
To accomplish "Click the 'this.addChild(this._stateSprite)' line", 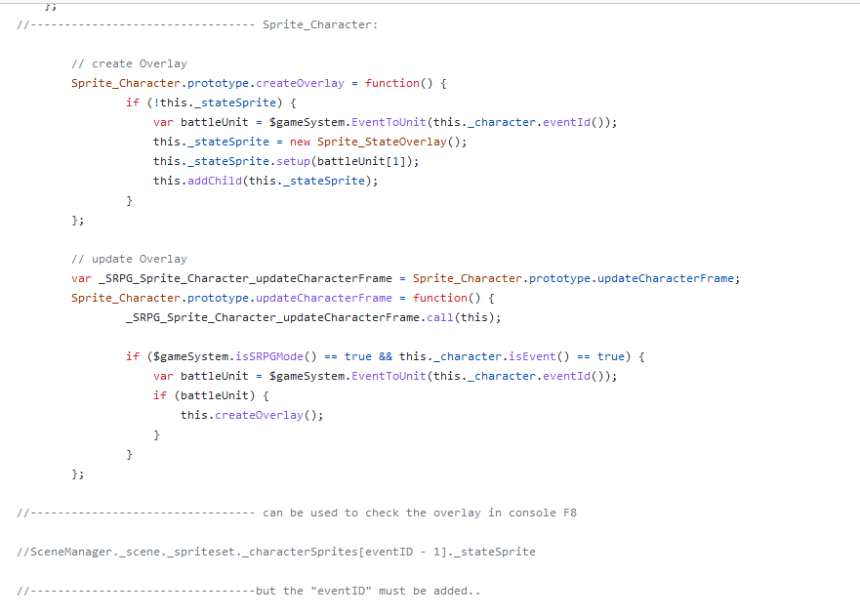I will pos(266,181).
